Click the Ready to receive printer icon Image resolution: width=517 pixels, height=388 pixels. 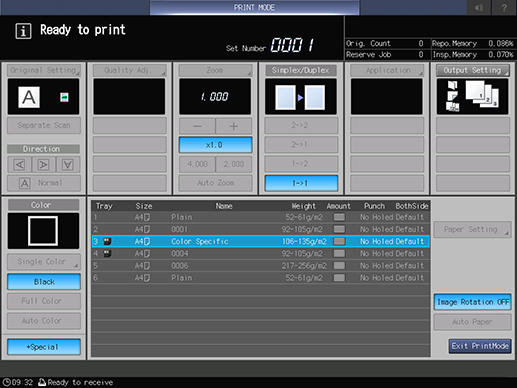42,382
